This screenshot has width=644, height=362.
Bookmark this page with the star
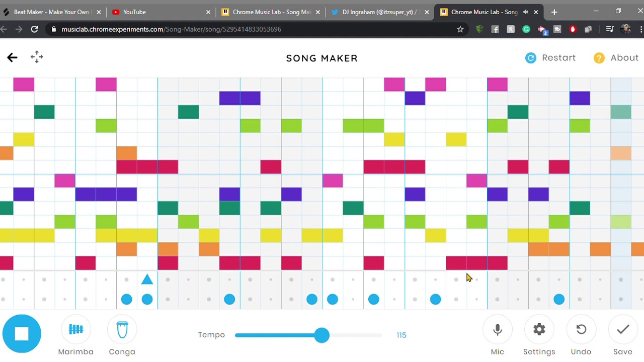coord(460,29)
